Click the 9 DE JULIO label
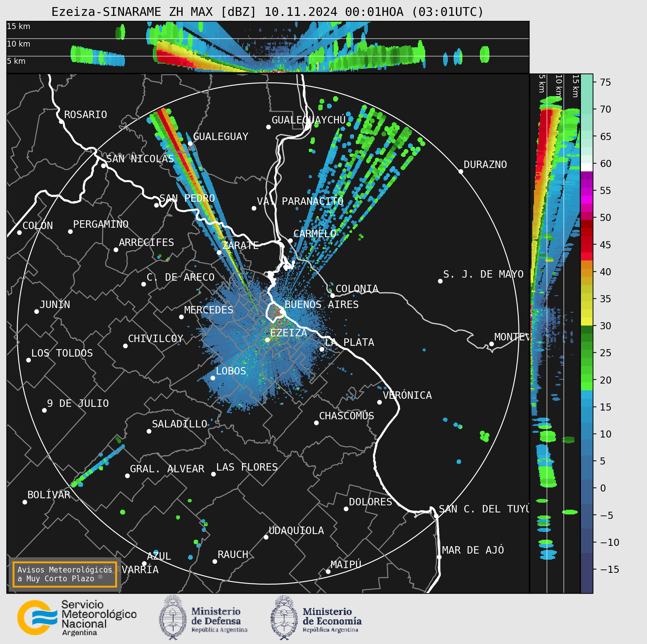 (78, 403)
